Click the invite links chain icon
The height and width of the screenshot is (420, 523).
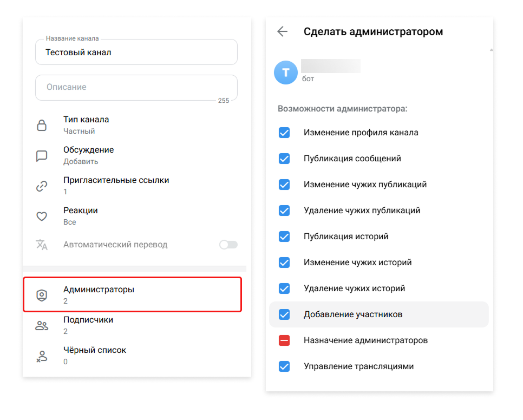click(42, 186)
